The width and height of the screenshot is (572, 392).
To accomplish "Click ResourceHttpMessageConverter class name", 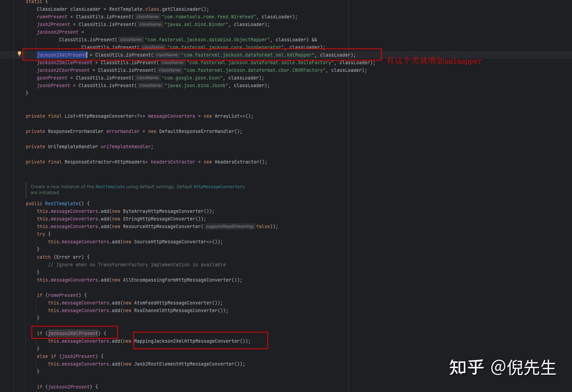I will point(162,226).
